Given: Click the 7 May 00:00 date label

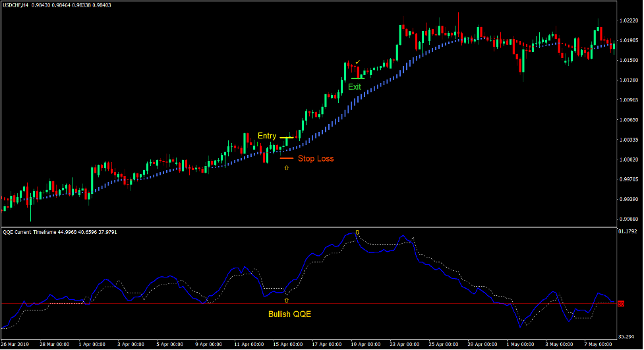Looking at the screenshot, I should pyautogui.click(x=599, y=344).
